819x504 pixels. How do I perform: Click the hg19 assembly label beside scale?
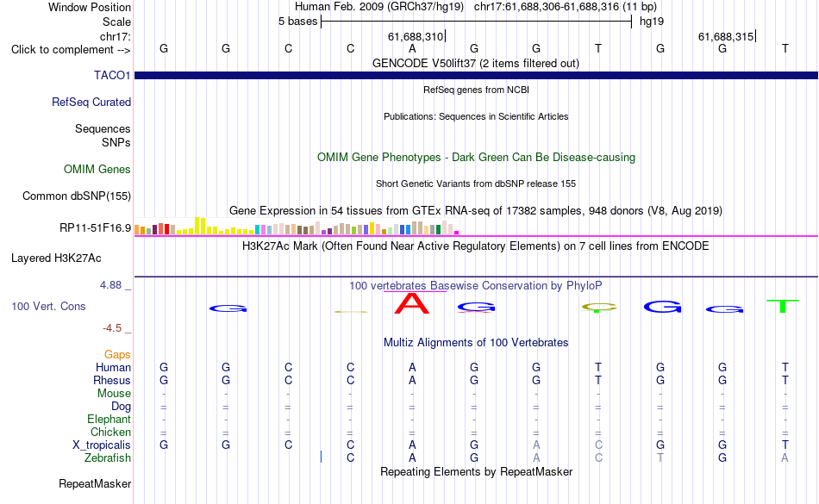(x=652, y=22)
